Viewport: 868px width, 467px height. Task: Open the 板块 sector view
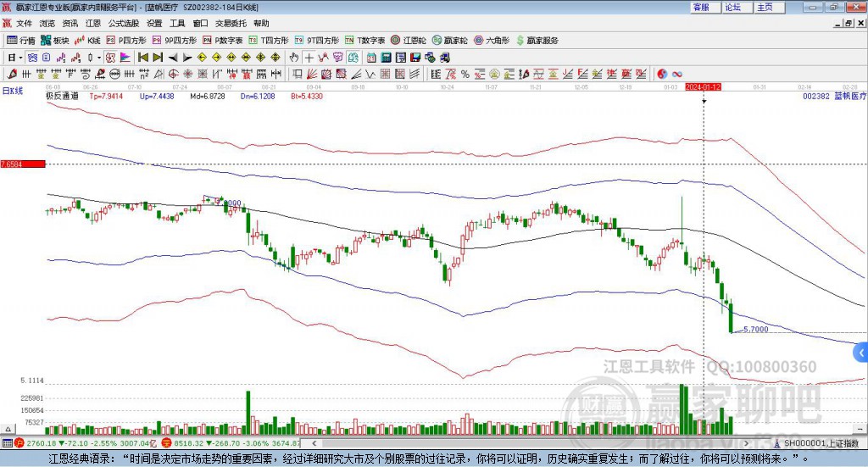55,40
